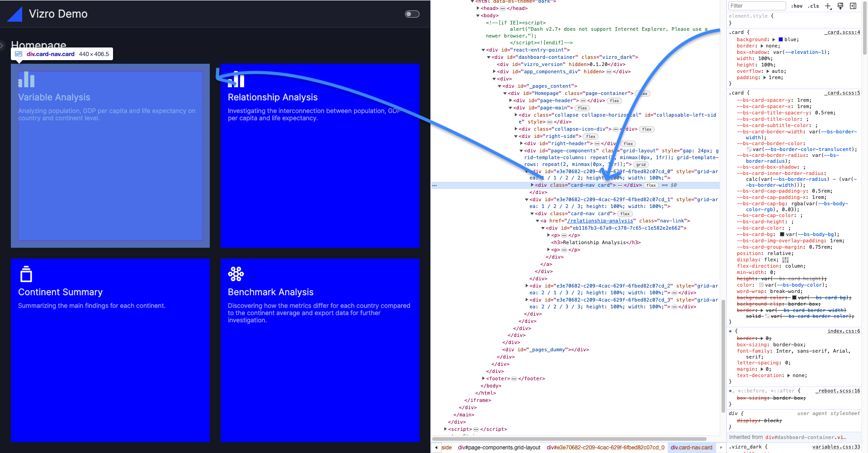Click the Variable Analysis bar chart icon

(26, 80)
